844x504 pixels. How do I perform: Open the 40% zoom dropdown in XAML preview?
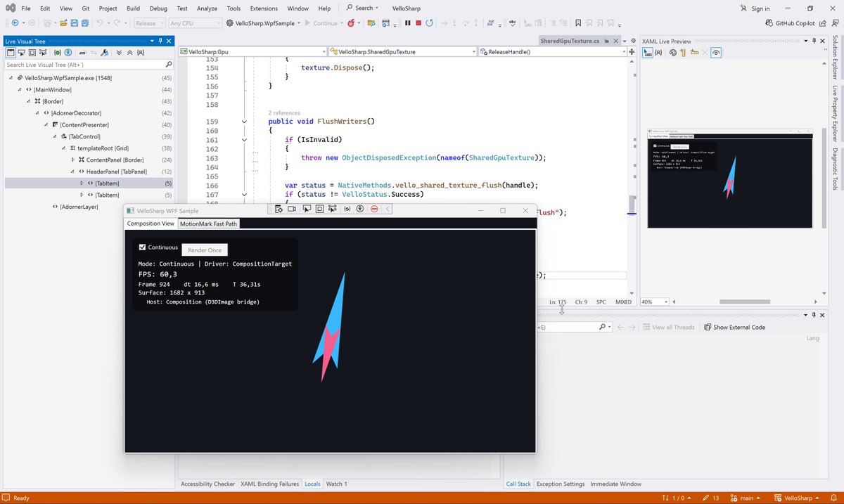[x=655, y=302]
